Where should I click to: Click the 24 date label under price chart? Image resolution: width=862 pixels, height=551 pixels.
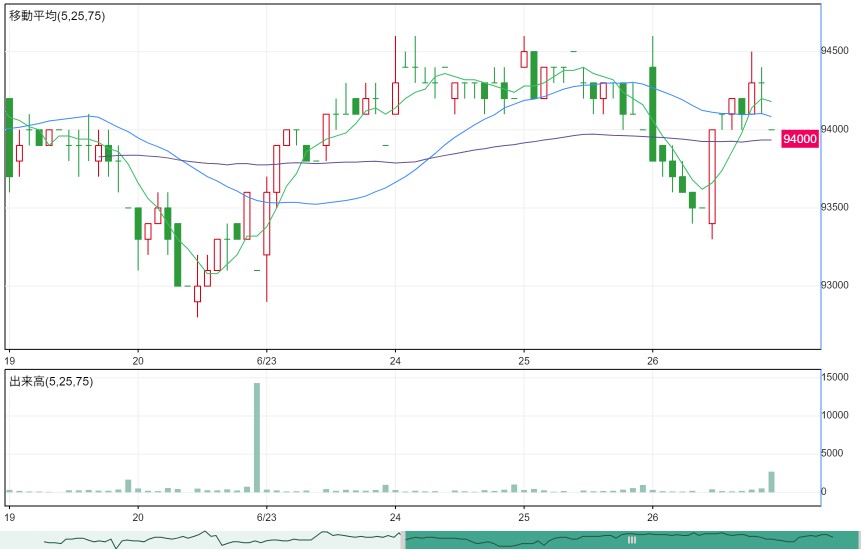(x=395, y=361)
